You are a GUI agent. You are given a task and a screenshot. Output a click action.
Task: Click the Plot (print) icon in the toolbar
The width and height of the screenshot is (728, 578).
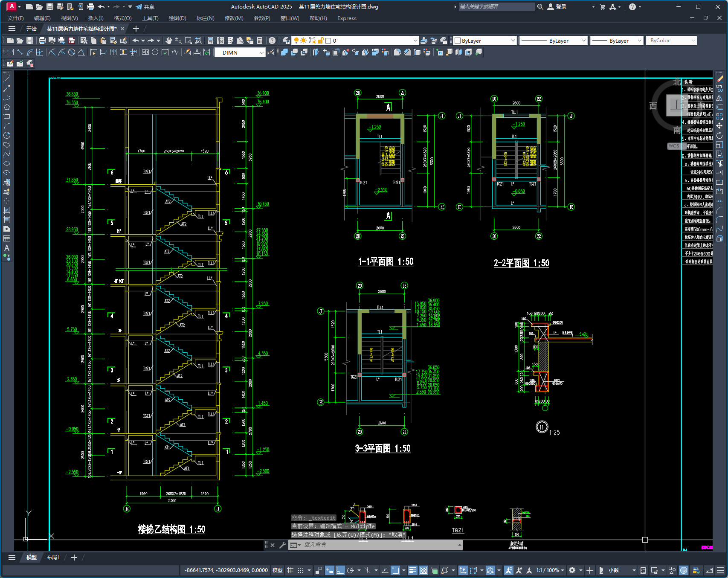click(42, 41)
